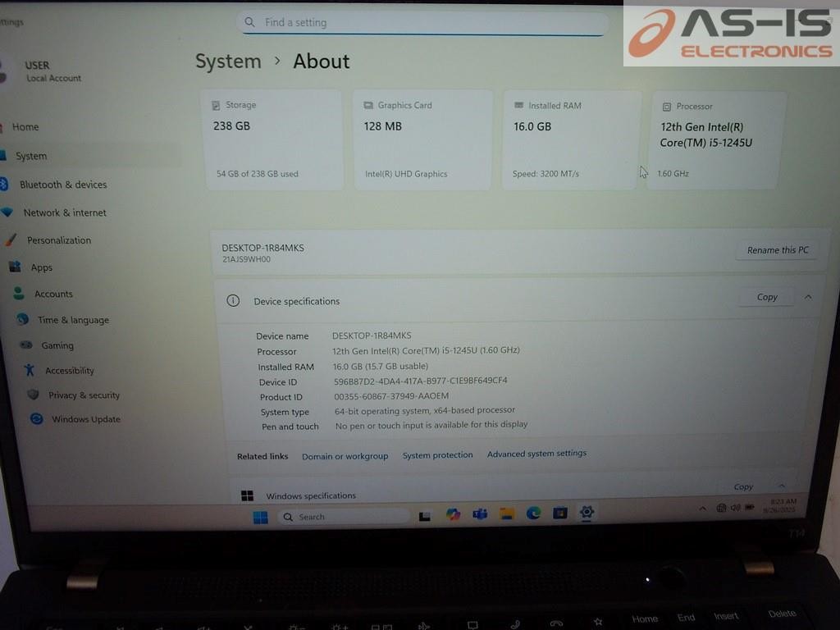Click the 16.0 GB (15.7 GB usable) value
Viewport: 840px width, 630px height.
pyautogui.click(x=381, y=366)
